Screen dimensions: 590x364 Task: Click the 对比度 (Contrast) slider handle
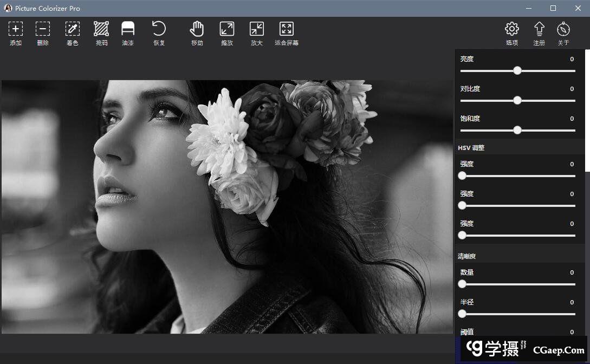pyautogui.click(x=517, y=100)
